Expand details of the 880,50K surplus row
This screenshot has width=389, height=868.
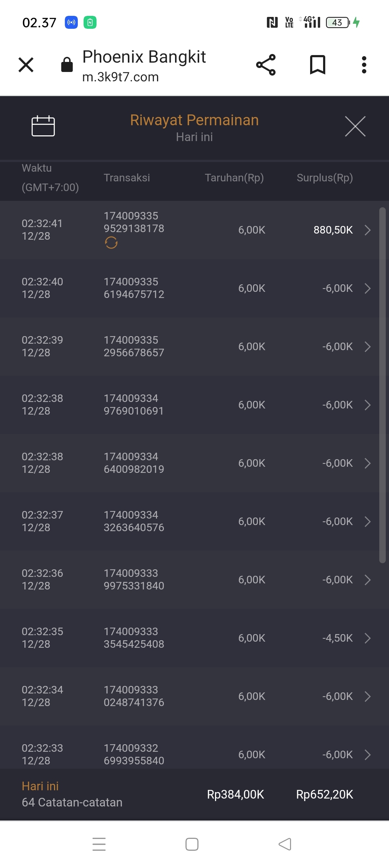pos(367,230)
